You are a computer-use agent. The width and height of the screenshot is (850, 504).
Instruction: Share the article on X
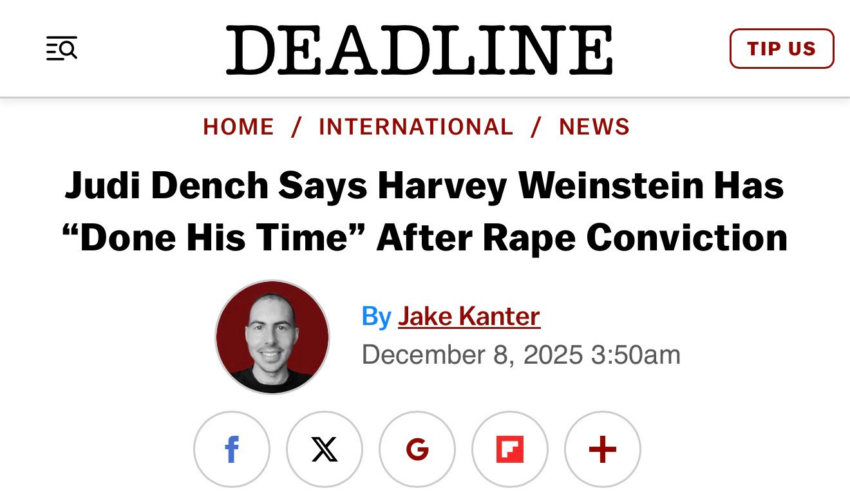click(x=325, y=449)
